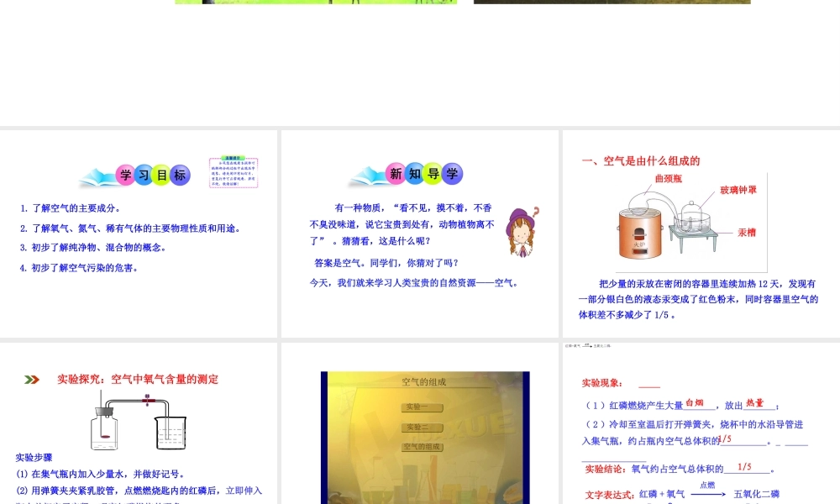Click the book icon beside 新知导学 heading

pyautogui.click(x=368, y=176)
